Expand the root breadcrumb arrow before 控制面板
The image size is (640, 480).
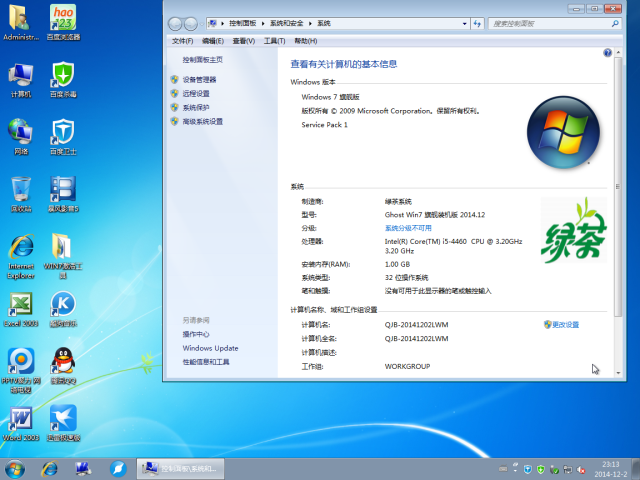[x=222, y=24]
